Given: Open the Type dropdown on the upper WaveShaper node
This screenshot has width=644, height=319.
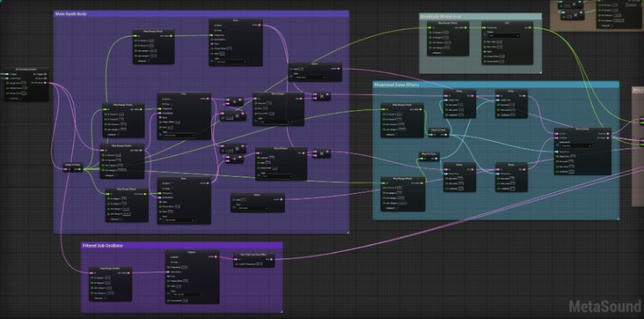Looking at the screenshot, I should coord(274,122).
